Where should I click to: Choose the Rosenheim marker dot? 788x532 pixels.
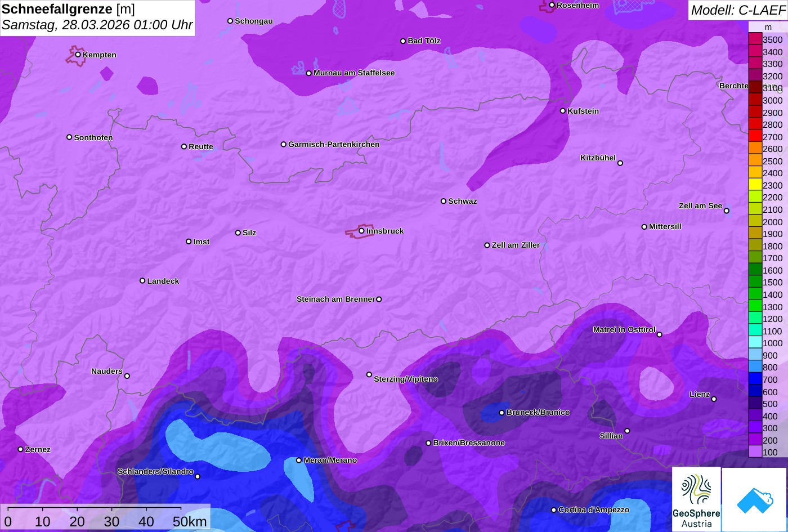click(x=552, y=5)
